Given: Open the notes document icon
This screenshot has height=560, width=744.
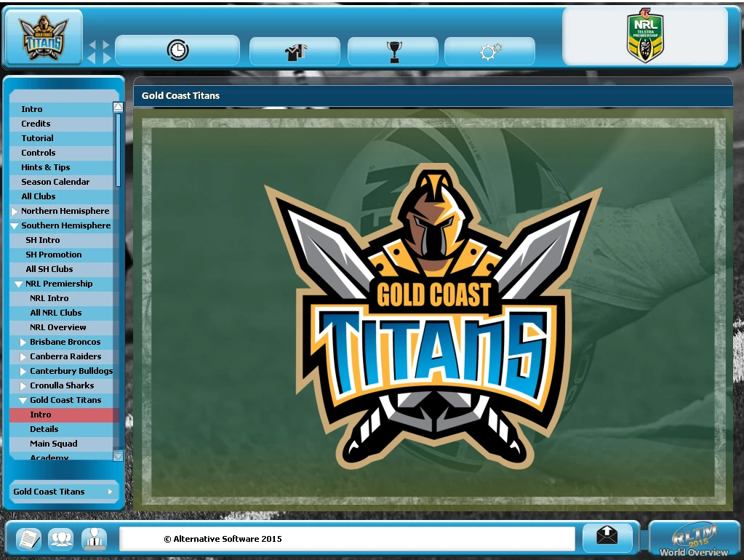Looking at the screenshot, I should click(28, 539).
